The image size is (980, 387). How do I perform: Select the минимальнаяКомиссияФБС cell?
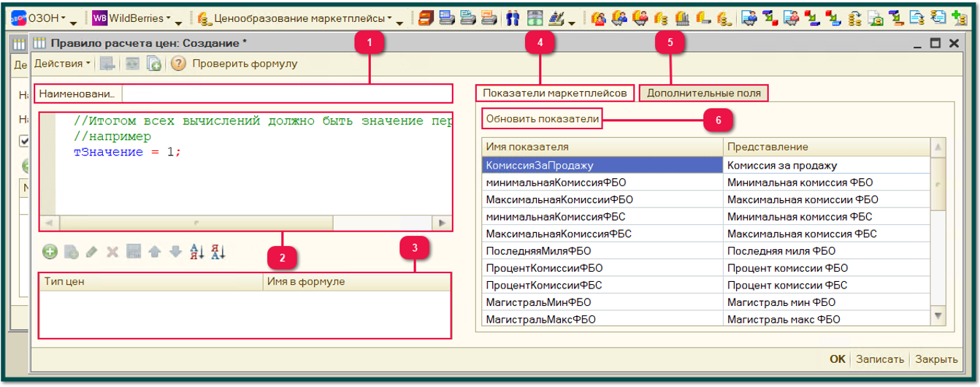coord(602,217)
